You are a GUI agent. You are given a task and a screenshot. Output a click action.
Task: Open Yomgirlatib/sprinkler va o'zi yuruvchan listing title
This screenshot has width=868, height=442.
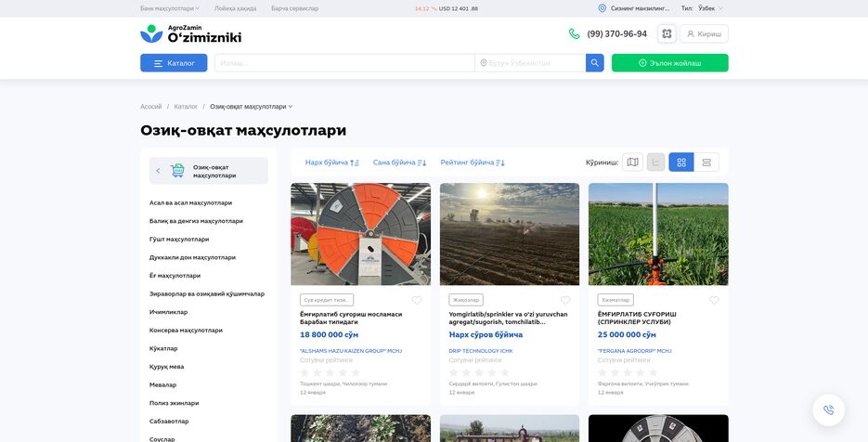[x=508, y=318]
